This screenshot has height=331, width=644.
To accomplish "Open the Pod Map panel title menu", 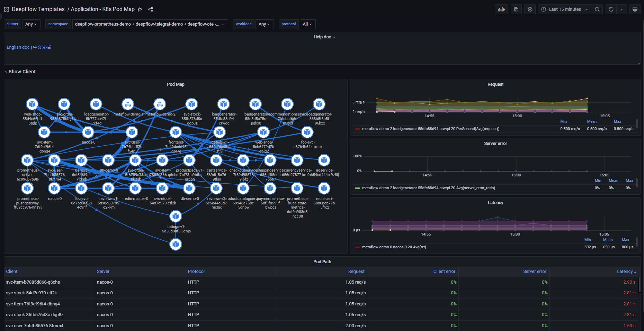I will (x=176, y=84).
